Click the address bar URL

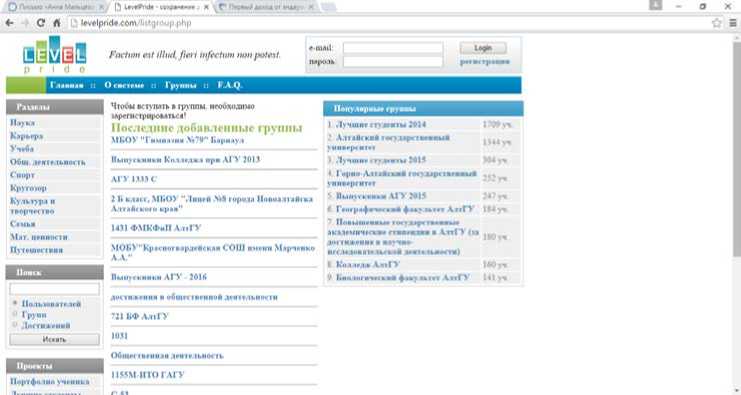(x=136, y=23)
